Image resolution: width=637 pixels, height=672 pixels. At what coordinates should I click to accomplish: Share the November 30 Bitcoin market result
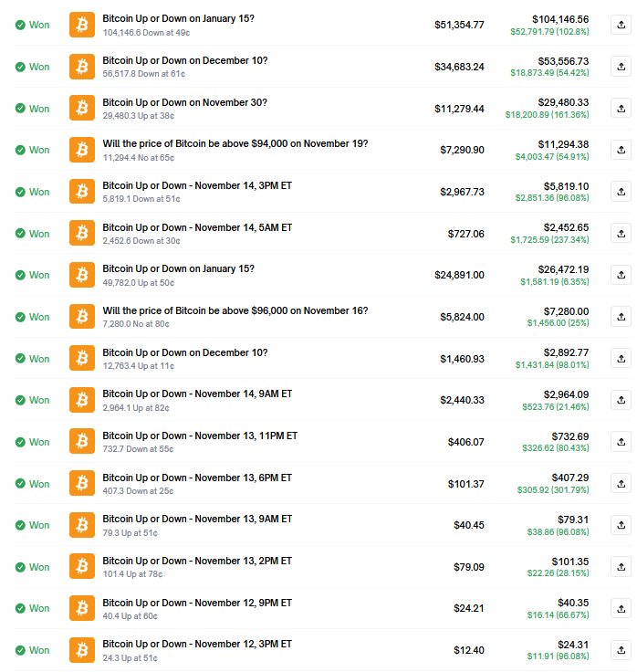pos(621,108)
